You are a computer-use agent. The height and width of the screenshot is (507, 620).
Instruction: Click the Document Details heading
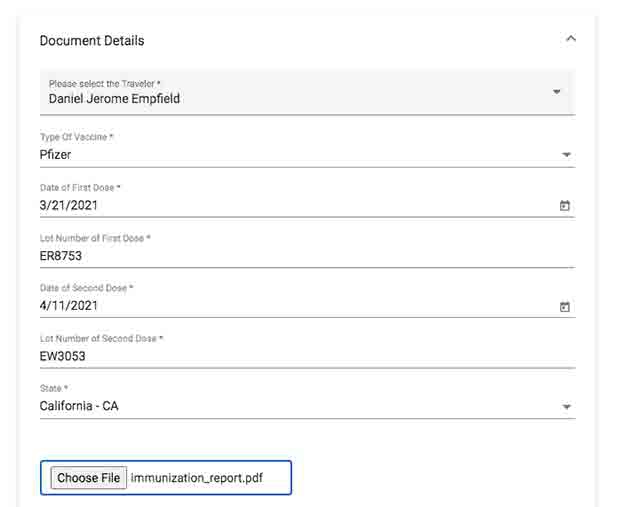pyautogui.click(x=92, y=41)
